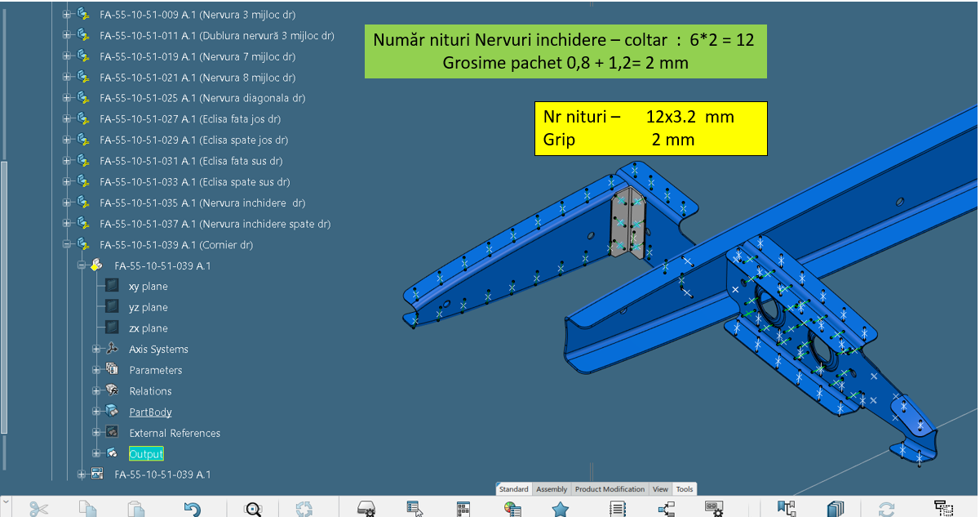980x517 pixels.
Task: Click the globe icon in bottom toolbar
Action: (512, 509)
